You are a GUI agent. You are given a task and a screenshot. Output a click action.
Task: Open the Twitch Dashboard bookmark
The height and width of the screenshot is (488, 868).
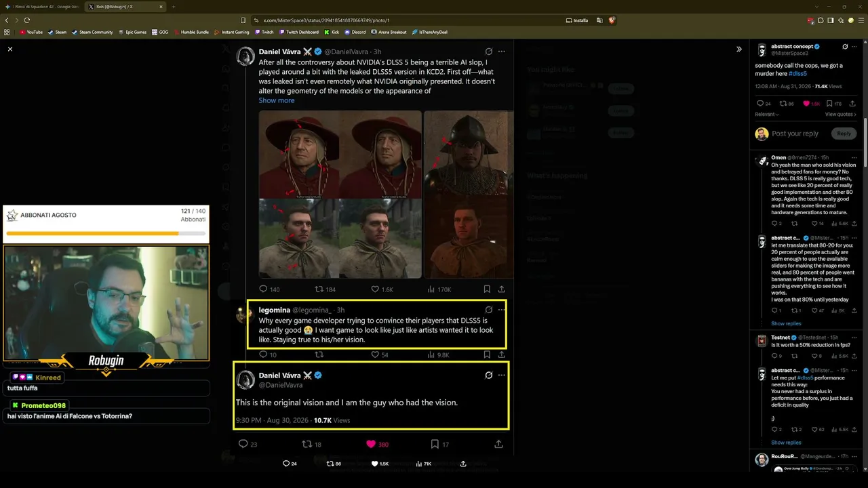298,32
